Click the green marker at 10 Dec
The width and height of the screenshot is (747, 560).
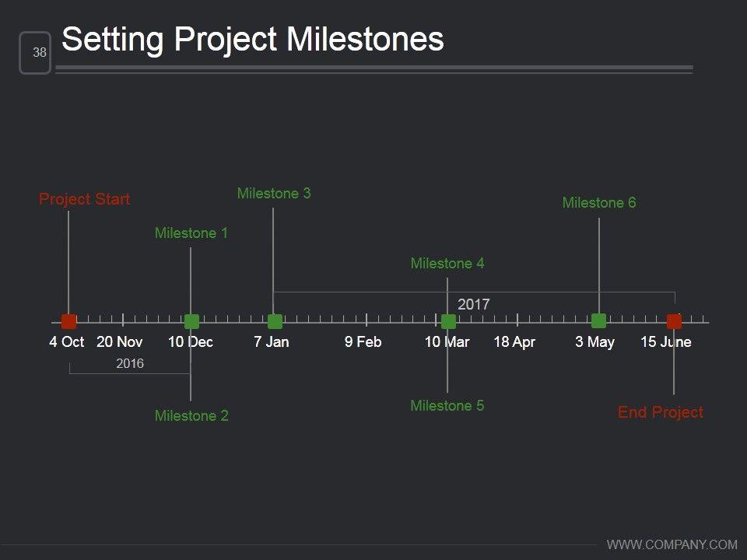pos(191,321)
